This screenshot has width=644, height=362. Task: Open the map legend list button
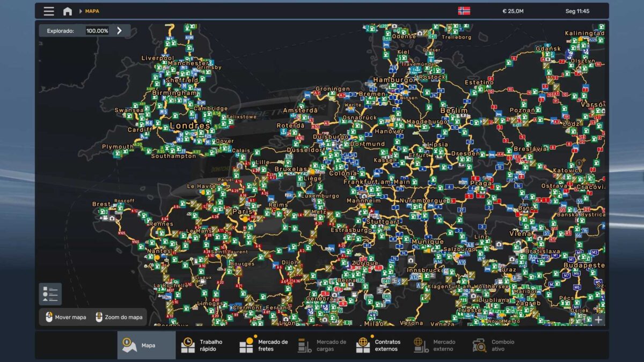click(x=50, y=294)
